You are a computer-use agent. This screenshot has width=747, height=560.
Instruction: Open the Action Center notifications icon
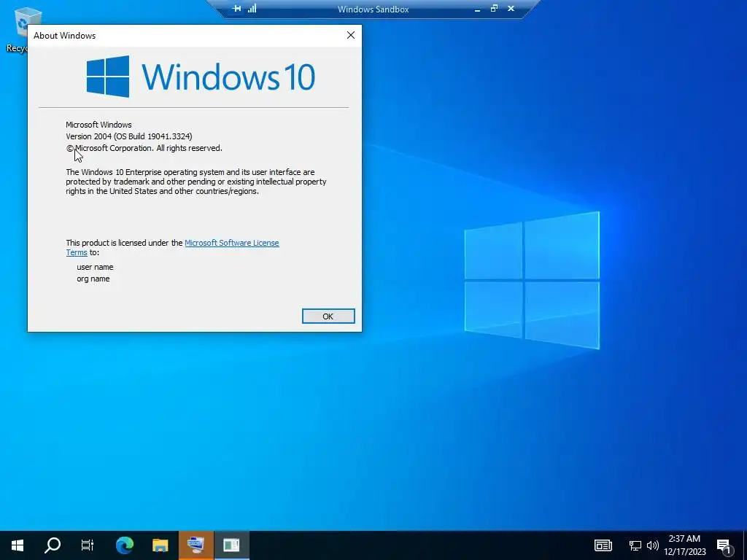[724, 545]
